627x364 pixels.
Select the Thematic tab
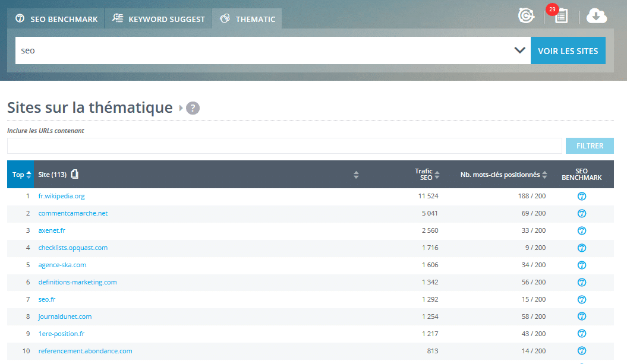click(x=247, y=19)
